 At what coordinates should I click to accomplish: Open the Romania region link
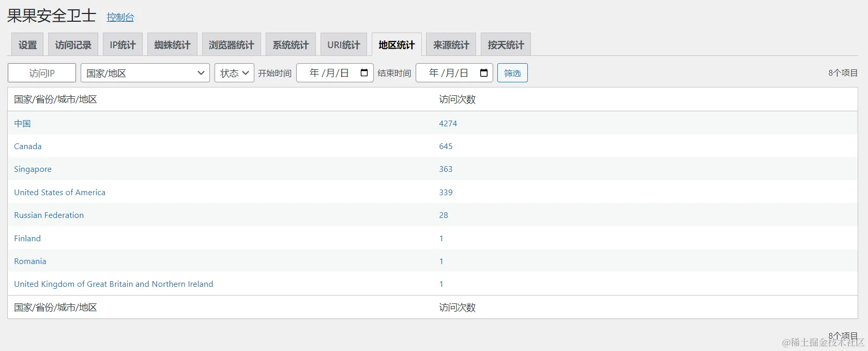[x=30, y=261]
